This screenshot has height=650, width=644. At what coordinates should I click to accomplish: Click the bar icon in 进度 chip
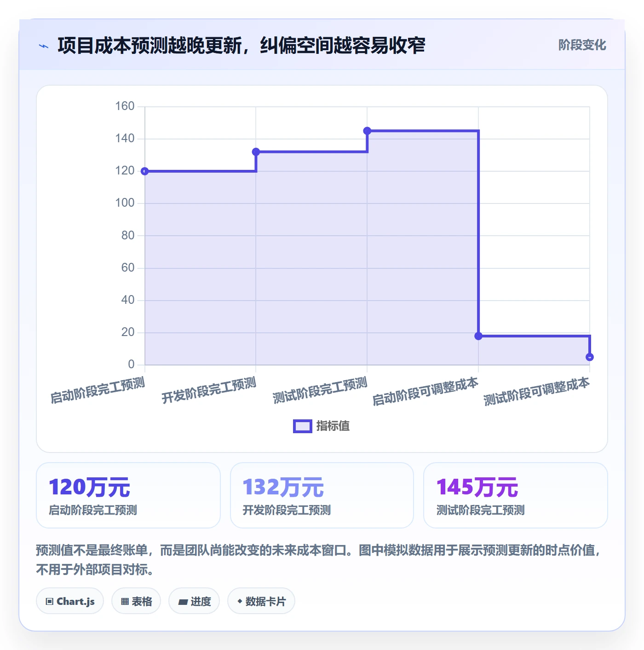coord(183,602)
